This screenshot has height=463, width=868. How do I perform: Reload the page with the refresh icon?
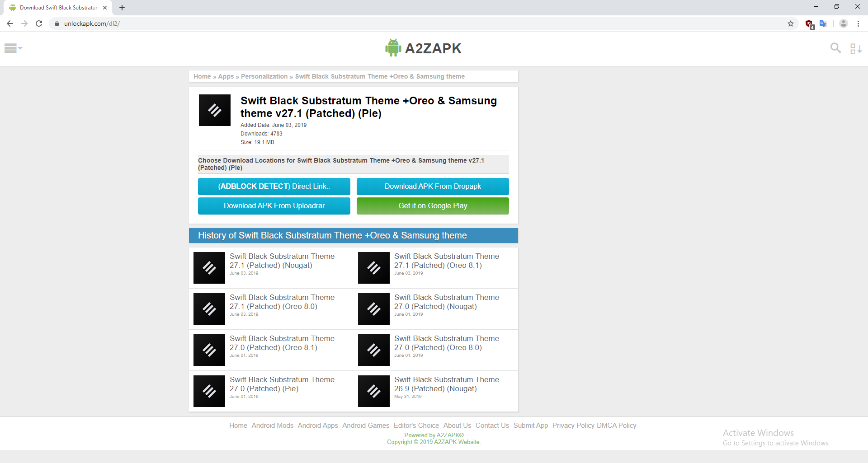(39, 23)
